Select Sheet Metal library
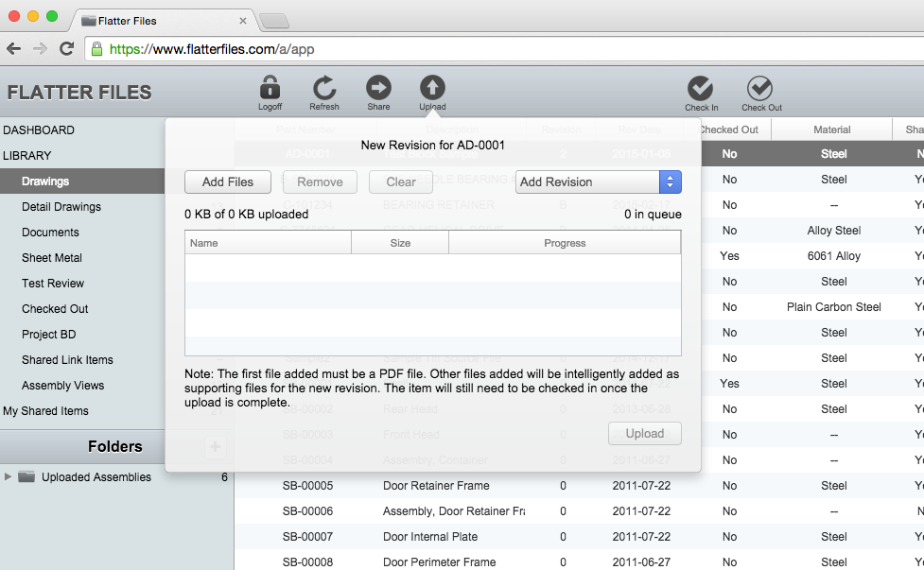924x570 pixels. [52, 257]
